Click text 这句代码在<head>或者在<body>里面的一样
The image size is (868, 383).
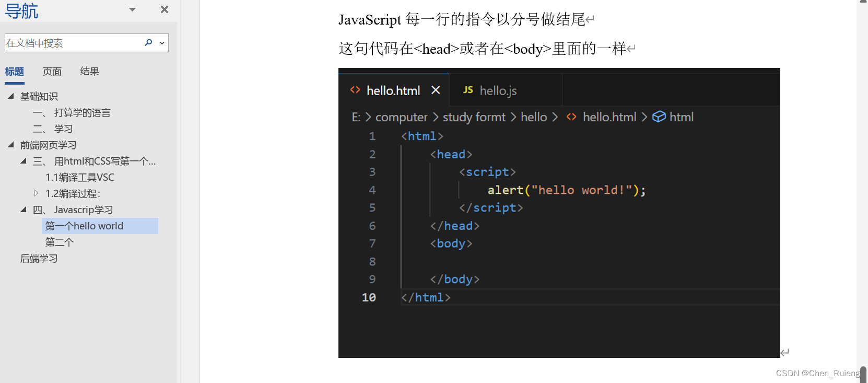tap(483, 49)
